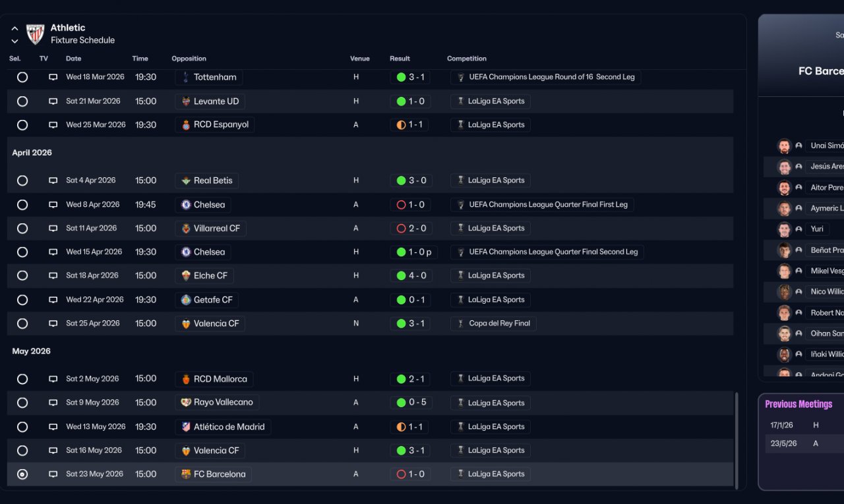Click the Atlético de Madrid club badge

[x=186, y=427]
